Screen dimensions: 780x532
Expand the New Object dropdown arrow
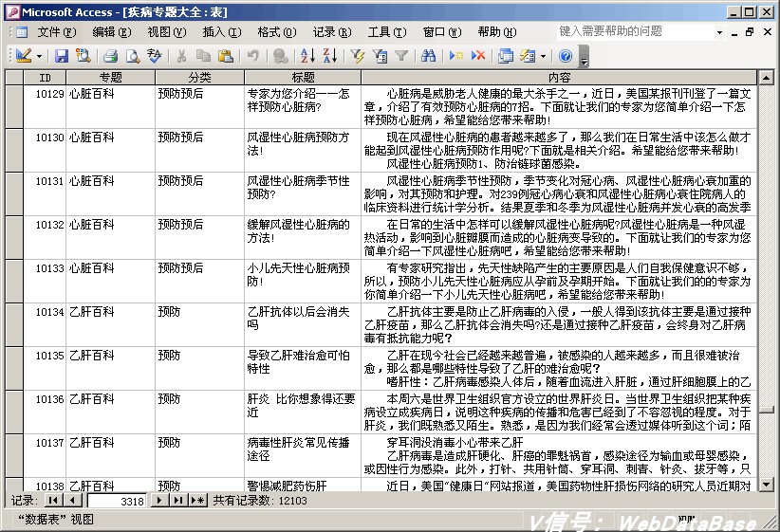pyautogui.click(x=543, y=56)
